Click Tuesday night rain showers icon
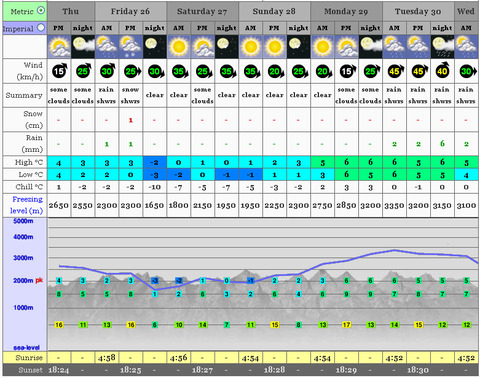 pos(442,47)
